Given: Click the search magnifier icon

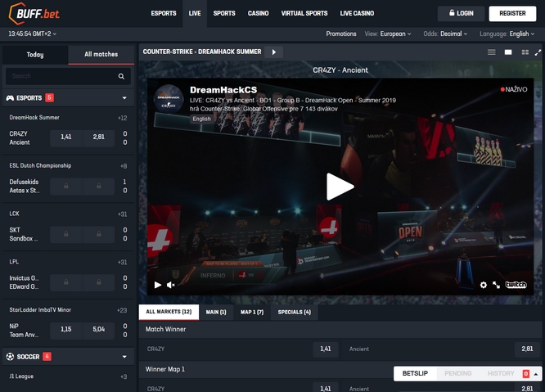Looking at the screenshot, I should (x=121, y=76).
